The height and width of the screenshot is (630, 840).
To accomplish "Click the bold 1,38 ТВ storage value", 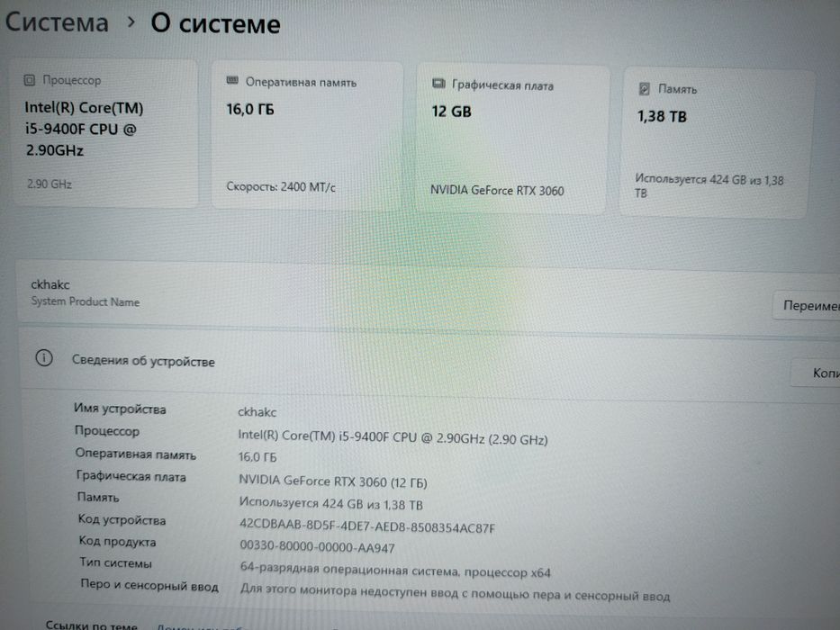I will 662,116.
